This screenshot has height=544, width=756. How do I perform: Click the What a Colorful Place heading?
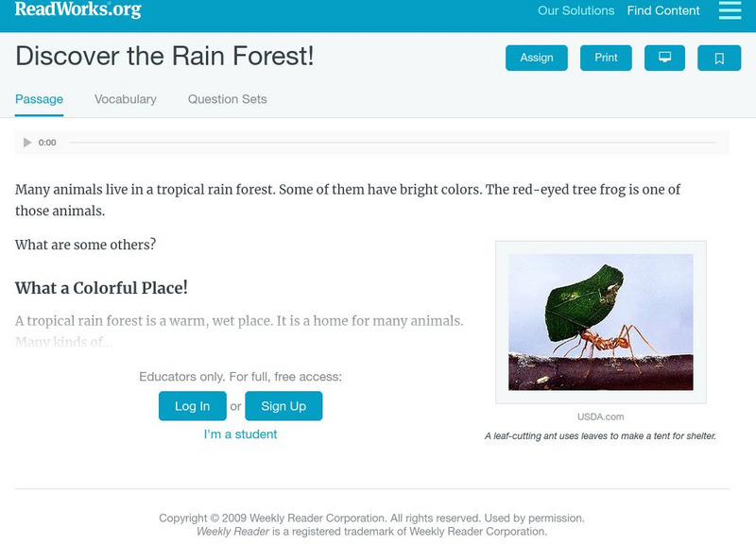point(101,288)
